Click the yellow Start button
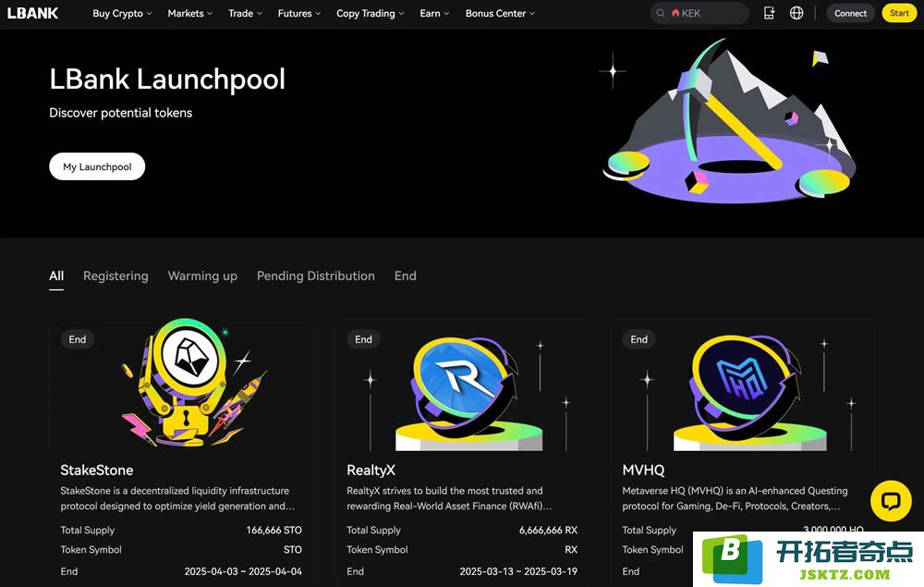924x587 pixels. pos(899,13)
